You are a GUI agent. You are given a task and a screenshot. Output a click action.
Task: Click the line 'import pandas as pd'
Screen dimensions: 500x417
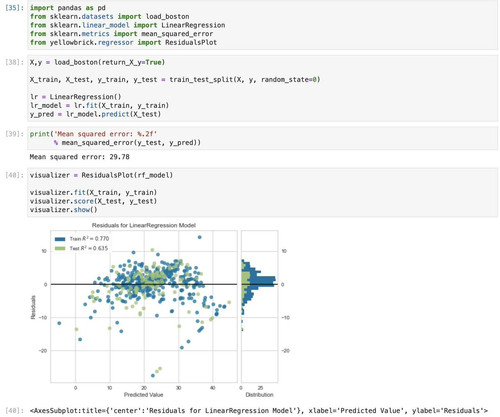pos(68,8)
